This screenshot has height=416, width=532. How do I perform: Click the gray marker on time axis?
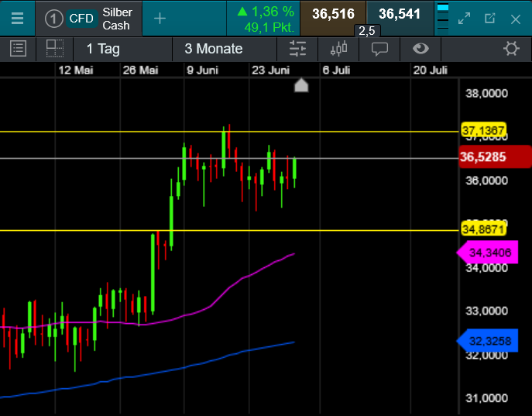pyautogui.click(x=301, y=85)
